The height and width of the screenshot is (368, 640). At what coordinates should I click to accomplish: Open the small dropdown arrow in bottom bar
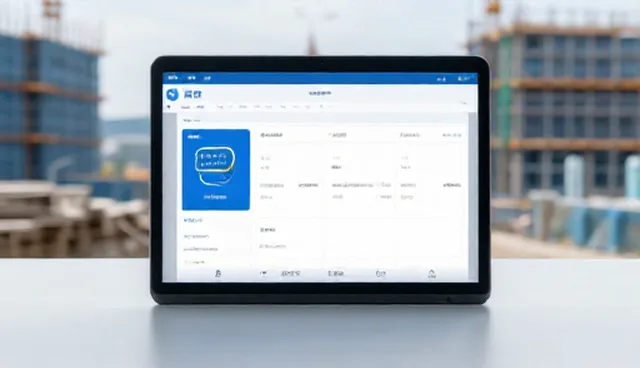coord(264,273)
